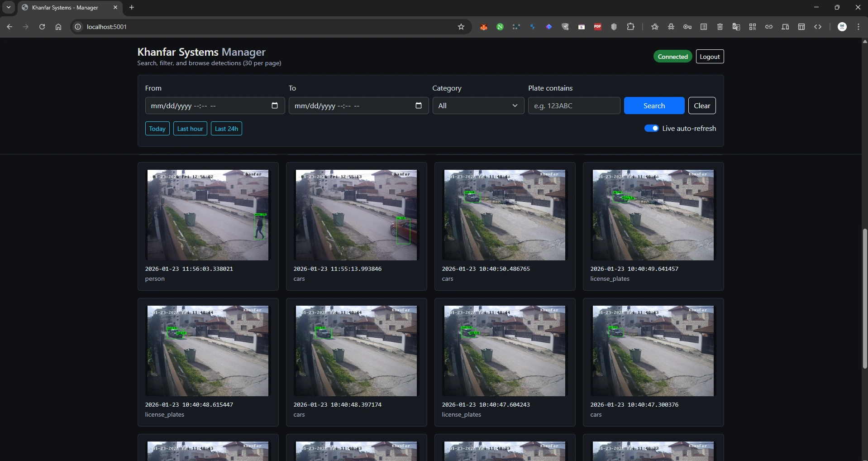This screenshot has height=461, width=868.
Task: Open a new browser tab
Action: pyautogui.click(x=132, y=7)
